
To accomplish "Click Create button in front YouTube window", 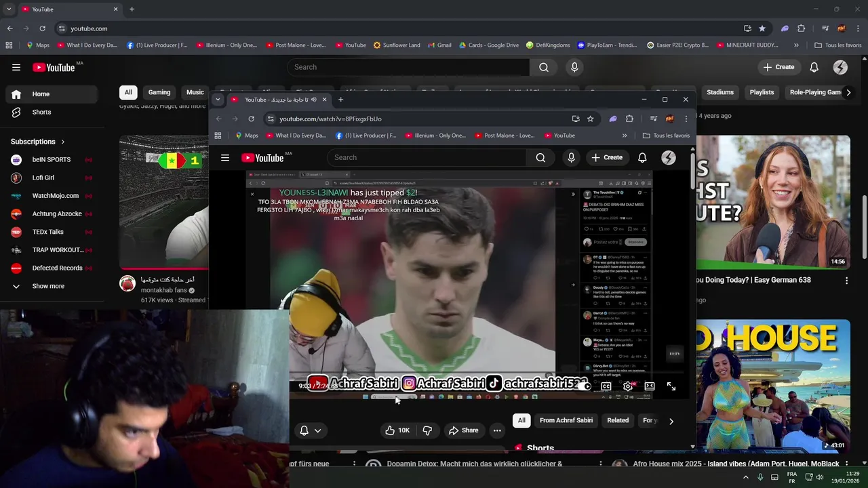I will pos(607,157).
